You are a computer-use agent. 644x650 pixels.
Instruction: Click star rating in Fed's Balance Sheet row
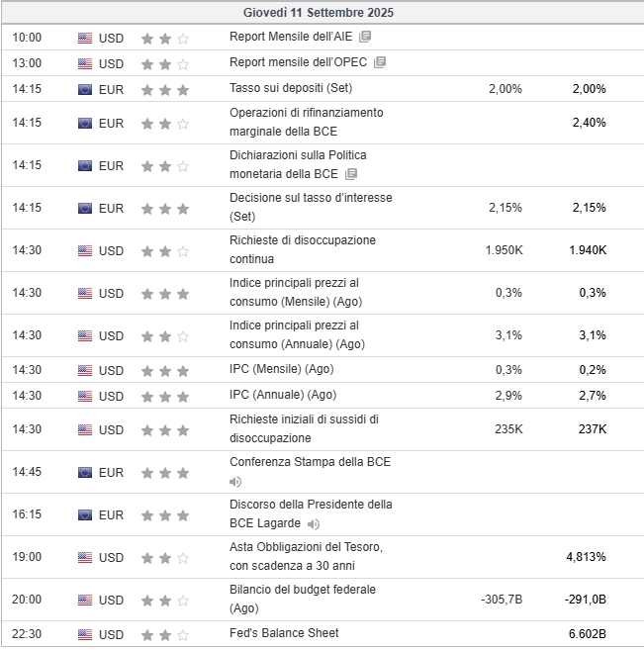[164, 634]
